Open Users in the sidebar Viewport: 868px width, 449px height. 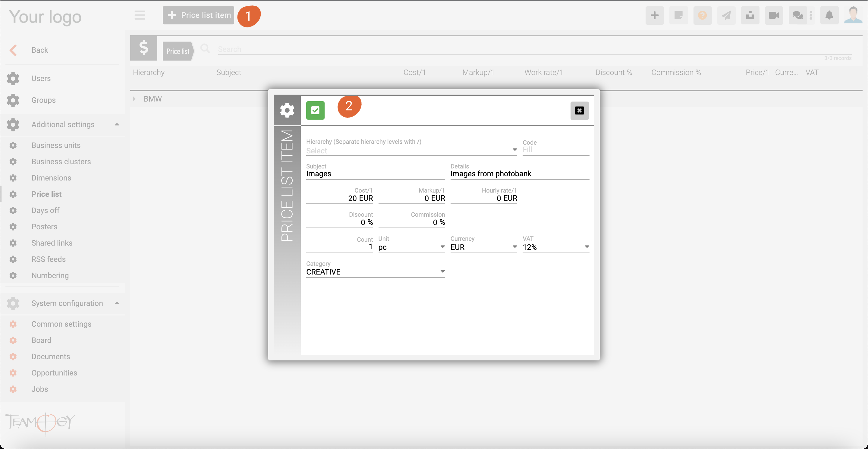(41, 78)
